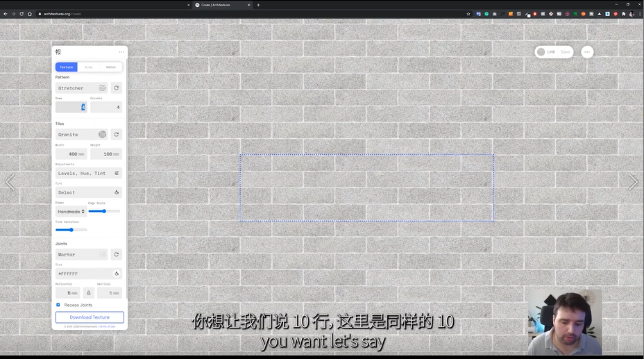Bookmark this page with the star icon
This screenshot has height=359, width=644.
click(468, 14)
